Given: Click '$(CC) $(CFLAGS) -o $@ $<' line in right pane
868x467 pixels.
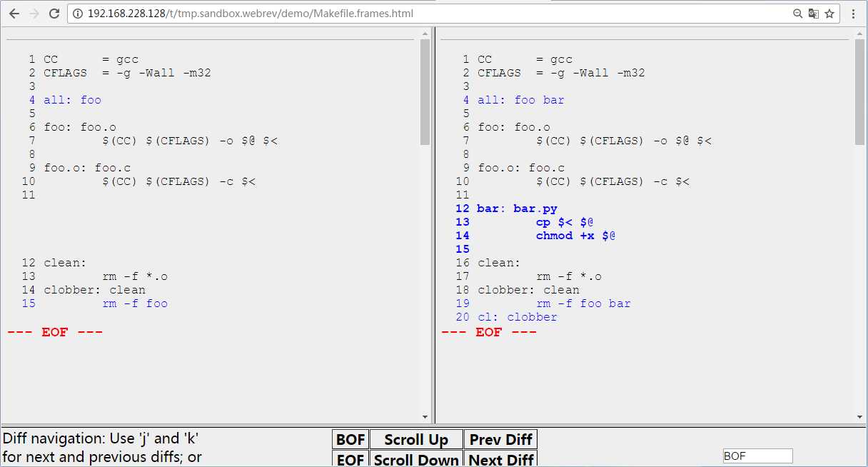Looking at the screenshot, I should (x=624, y=141).
